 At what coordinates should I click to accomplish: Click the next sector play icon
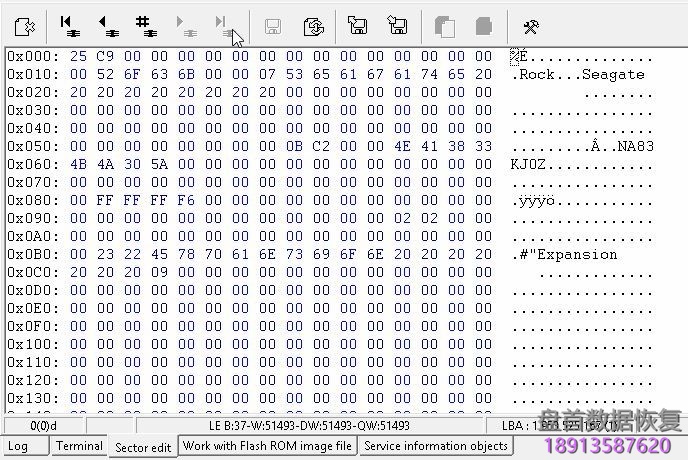(186, 27)
